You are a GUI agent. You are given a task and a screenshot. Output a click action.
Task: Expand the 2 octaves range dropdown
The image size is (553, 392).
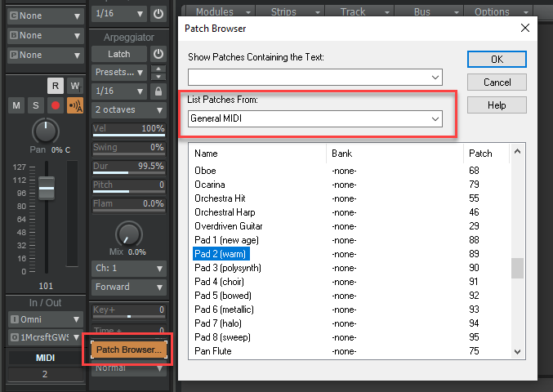[129, 109]
